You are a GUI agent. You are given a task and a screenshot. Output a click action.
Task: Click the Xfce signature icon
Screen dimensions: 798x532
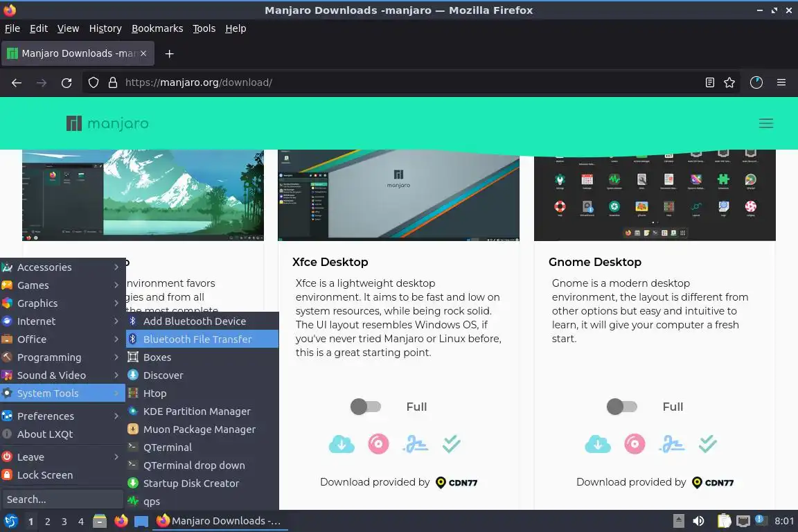coord(416,445)
